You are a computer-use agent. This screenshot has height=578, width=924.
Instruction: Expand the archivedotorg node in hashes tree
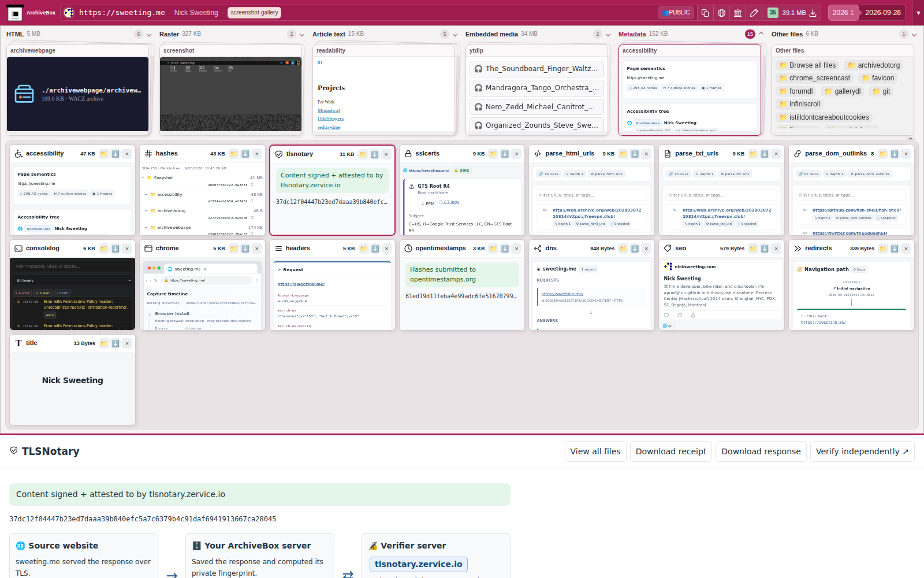tap(146, 211)
